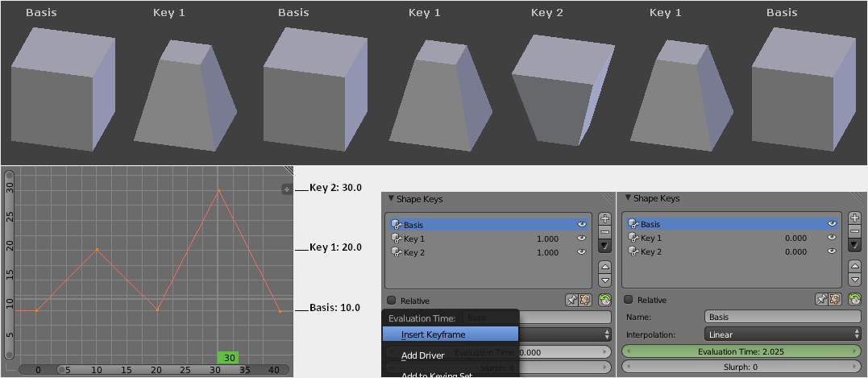Click Key 2 shape key icon in right panel

coord(633,251)
